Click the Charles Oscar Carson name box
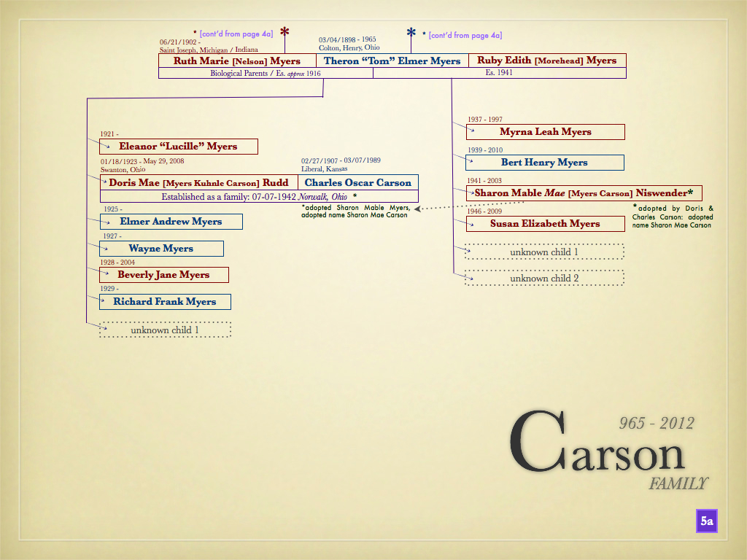Screen dimensions: 747x560 click(357, 183)
